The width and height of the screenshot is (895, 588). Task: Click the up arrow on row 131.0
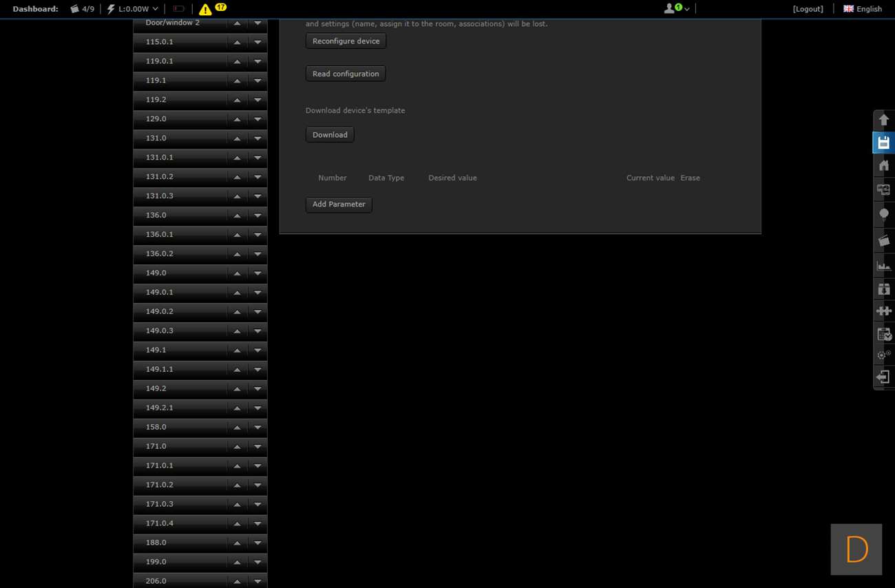[237, 138]
